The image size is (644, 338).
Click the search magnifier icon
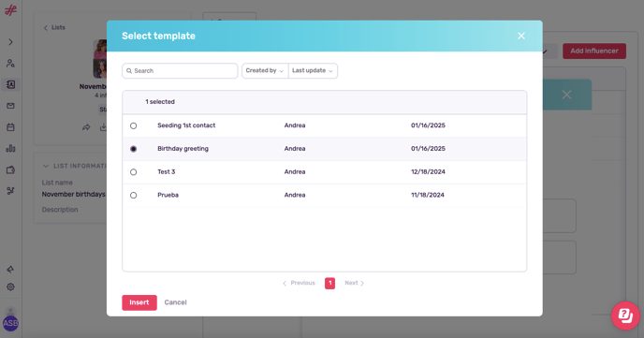(129, 70)
